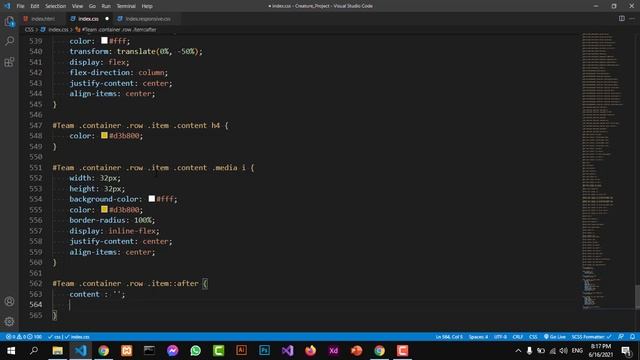This screenshot has width=640, height=360.
Task: Click line number 562 in the gutter
Action: [36, 283]
